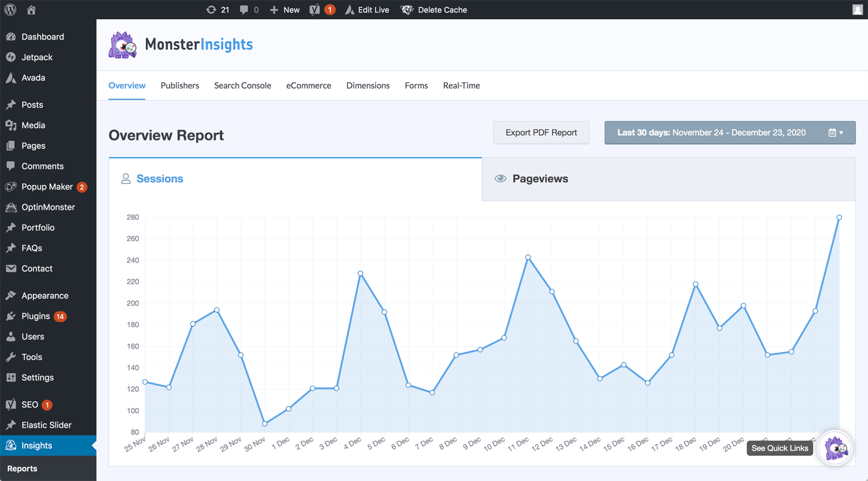The height and width of the screenshot is (481, 868).
Task: Click the Export PDF Report button
Action: click(x=541, y=133)
